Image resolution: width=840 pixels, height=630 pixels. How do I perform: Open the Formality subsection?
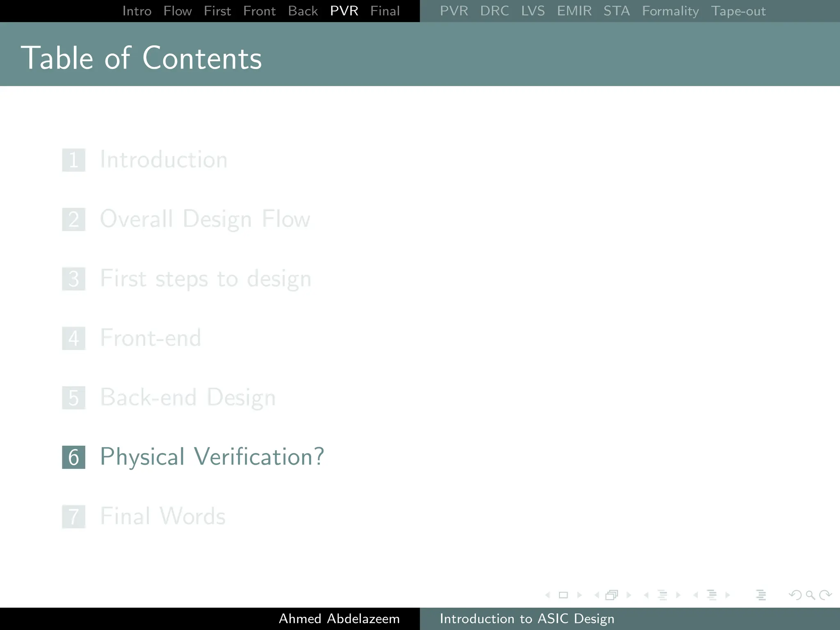coord(670,11)
